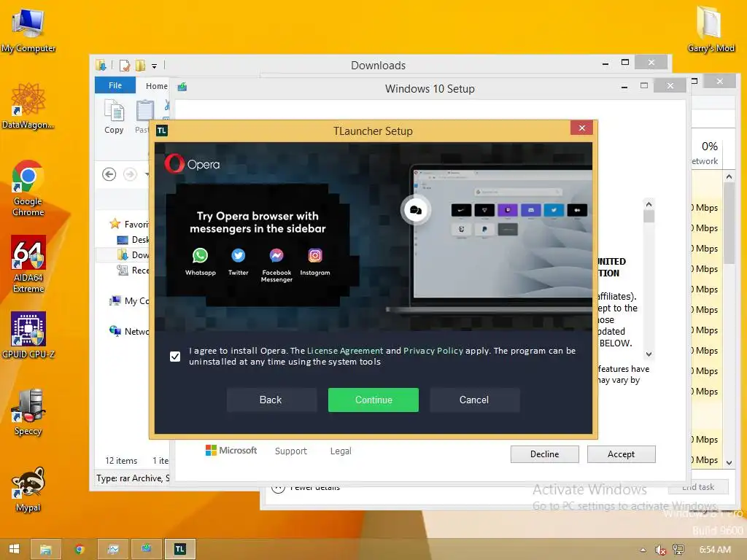Screen dimensions: 747x560
Task: Go Back in TLauncher Setup
Action: 271,400
